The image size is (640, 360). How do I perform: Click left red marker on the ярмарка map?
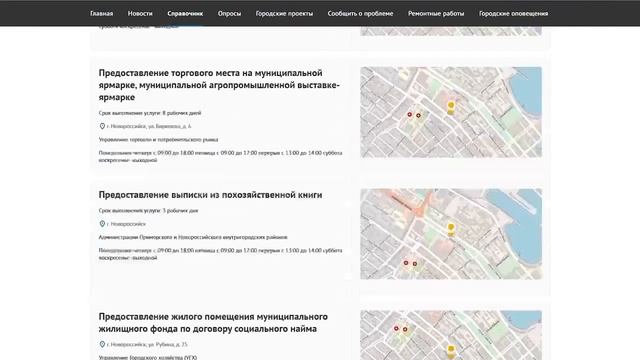(x=409, y=115)
